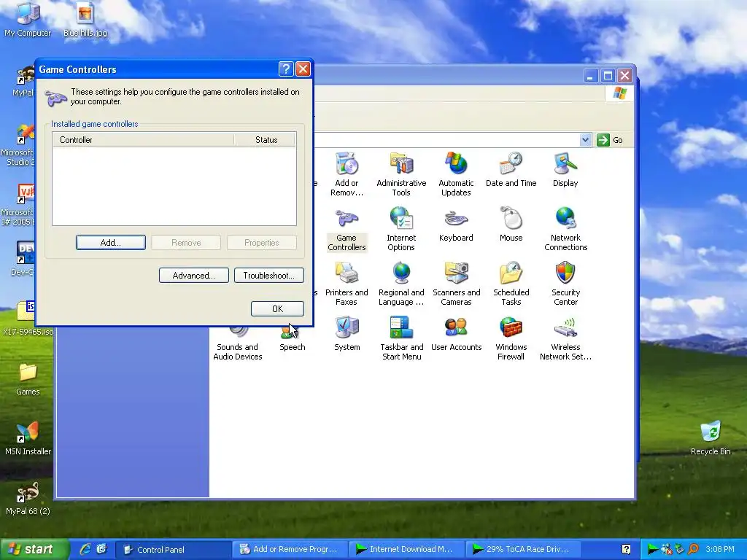The width and height of the screenshot is (747, 560).
Task: Click the help question mark in Game Controllers
Action: click(x=286, y=69)
